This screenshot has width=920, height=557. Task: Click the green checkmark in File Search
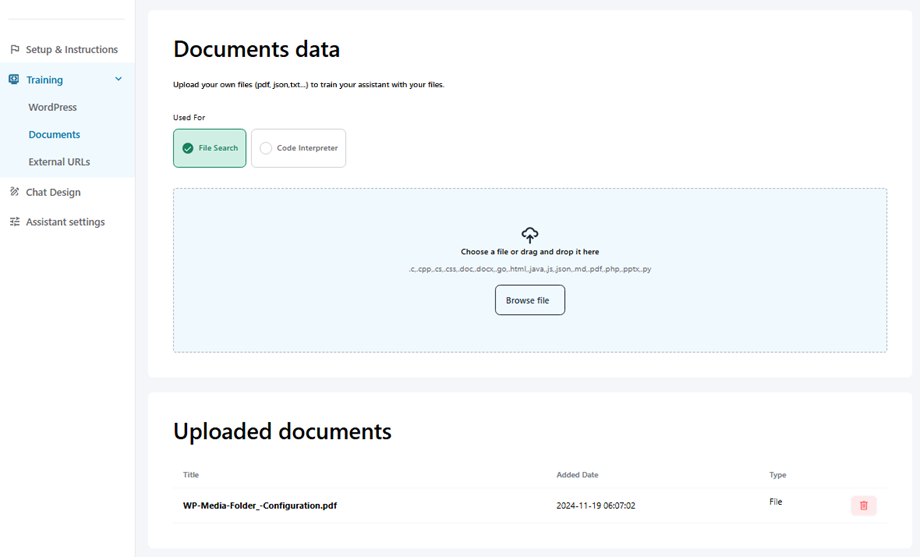[x=187, y=148]
